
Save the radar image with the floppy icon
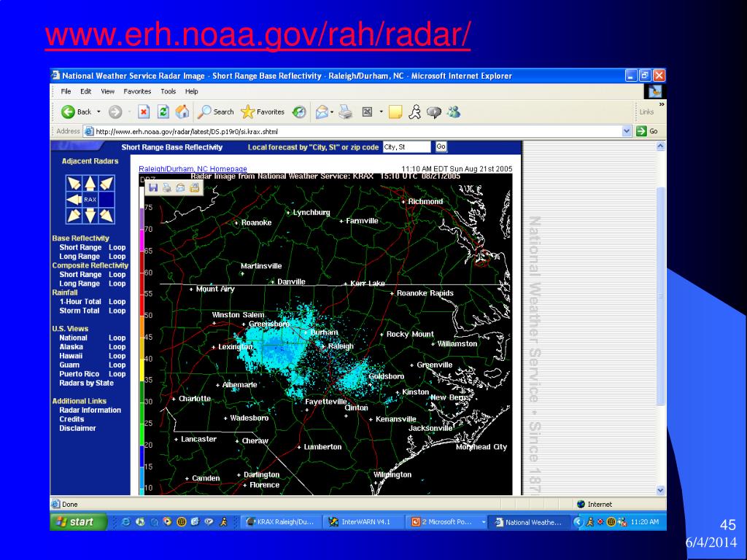pyautogui.click(x=153, y=187)
